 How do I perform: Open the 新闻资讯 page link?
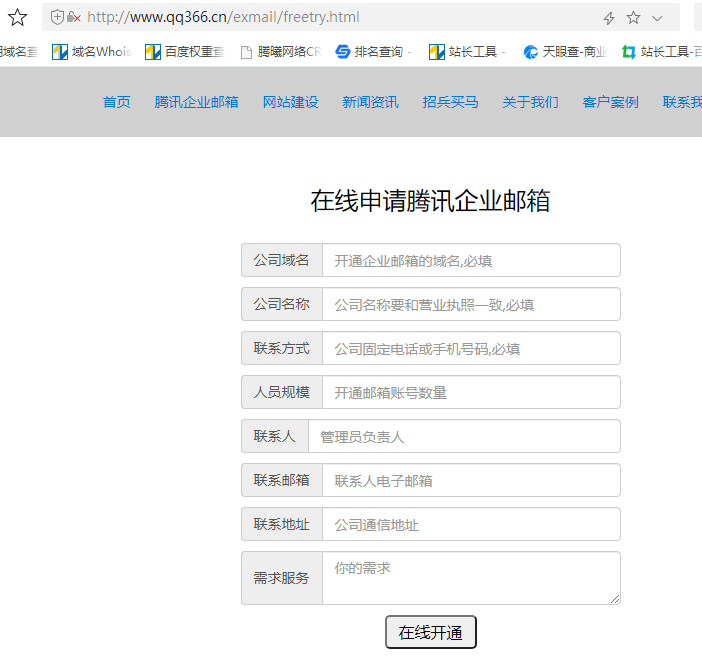pos(370,102)
